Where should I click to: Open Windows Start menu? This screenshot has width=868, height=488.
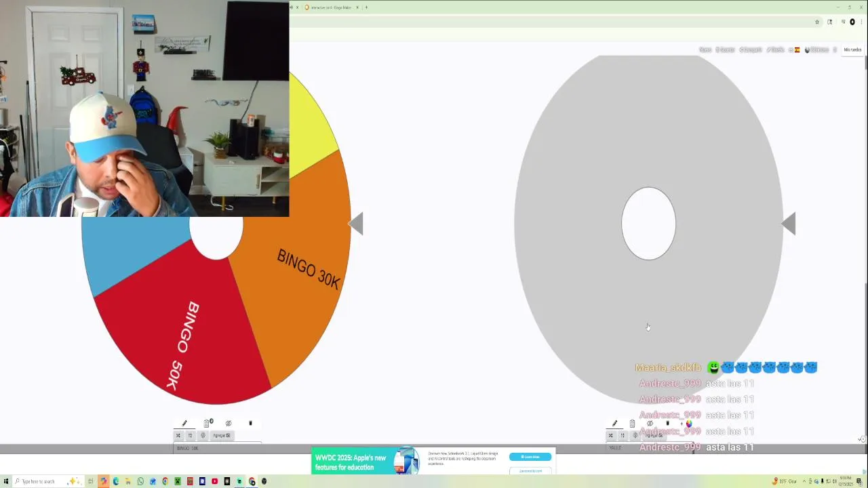[7, 481]
